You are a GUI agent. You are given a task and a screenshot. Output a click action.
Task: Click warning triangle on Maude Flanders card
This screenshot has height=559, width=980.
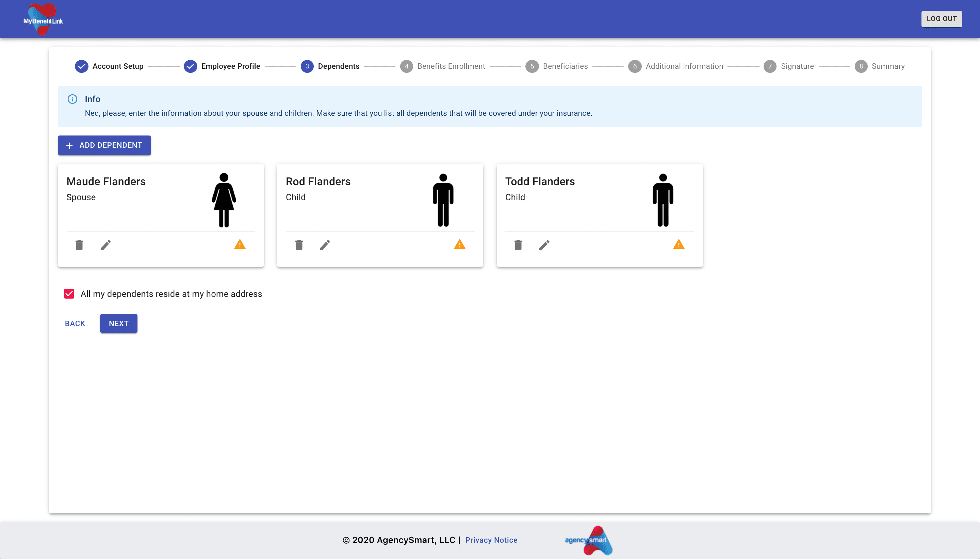240,244
